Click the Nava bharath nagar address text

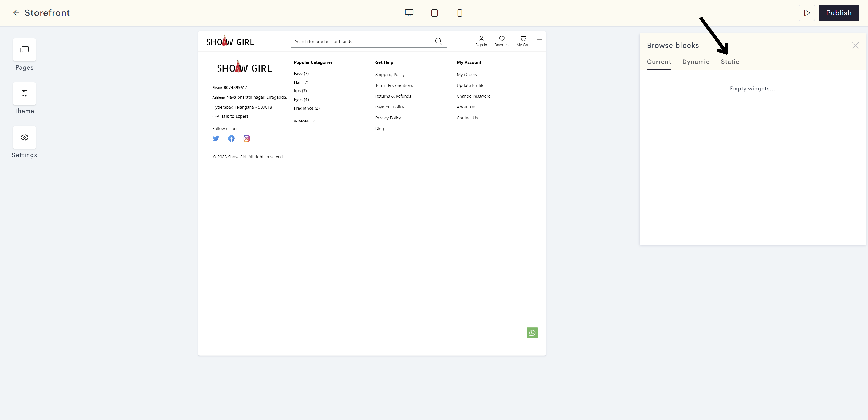coord(256,97)
